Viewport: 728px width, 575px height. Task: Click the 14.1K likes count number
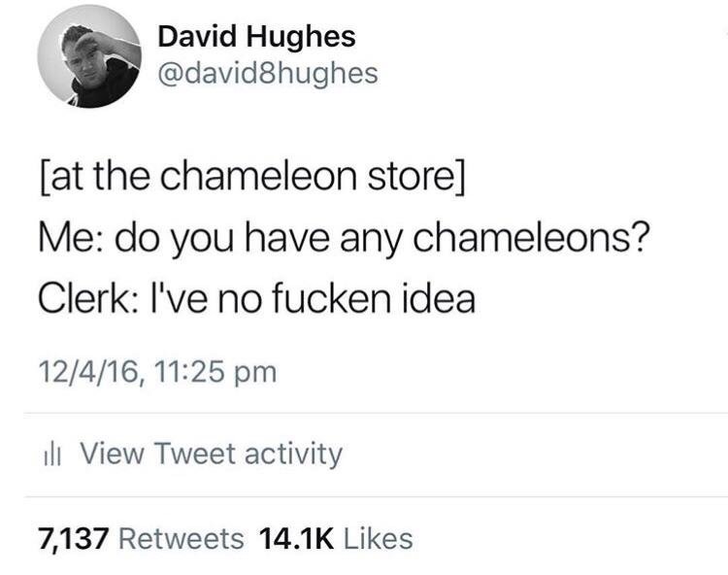pyautogui.click(x=296, y=539)
